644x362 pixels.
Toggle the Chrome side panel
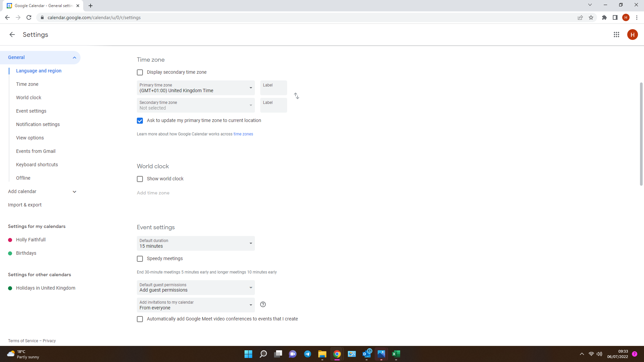point(615,17)
